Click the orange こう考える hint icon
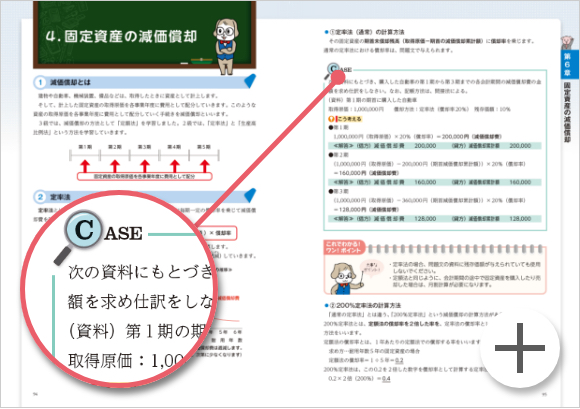This screenshot has height=409, width=580. (x=331, y=119)
